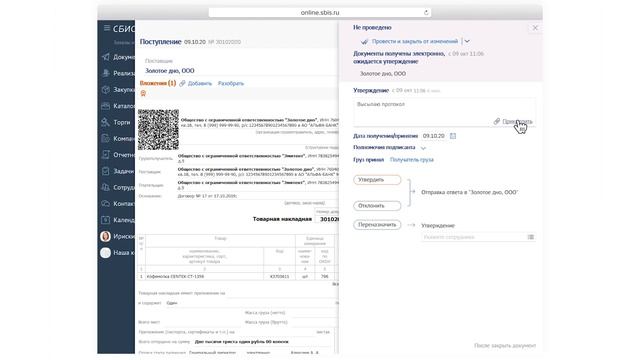Open Каталог section icon in sidebar

pos(106,106)
